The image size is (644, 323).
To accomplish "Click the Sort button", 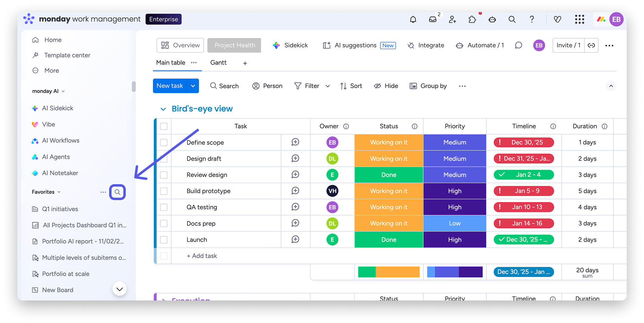I will (351, 86).
